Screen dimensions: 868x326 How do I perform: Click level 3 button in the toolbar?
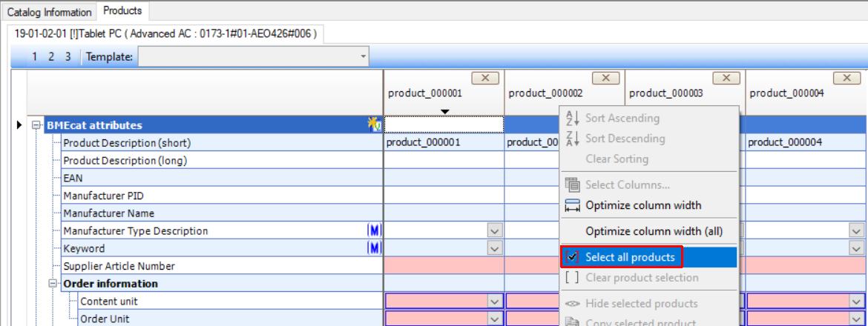click(68, 56)
